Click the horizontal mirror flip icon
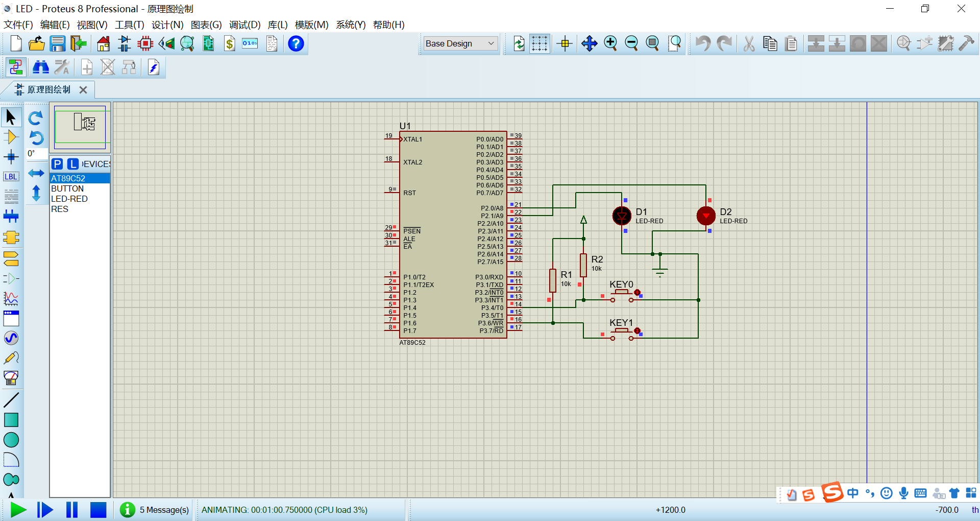The height and width of the screenshot is (521, 980). tap(36, 173)
